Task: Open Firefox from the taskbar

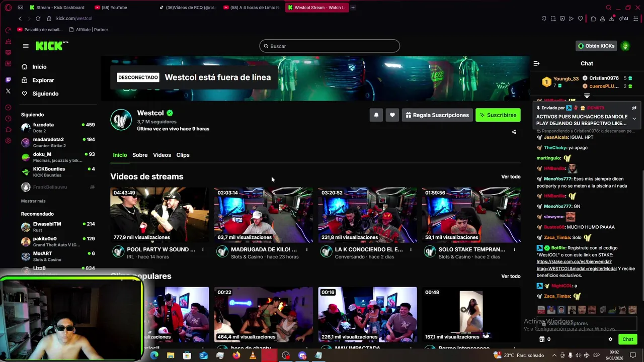Action: pyautogui.click(x=236, y=355)
